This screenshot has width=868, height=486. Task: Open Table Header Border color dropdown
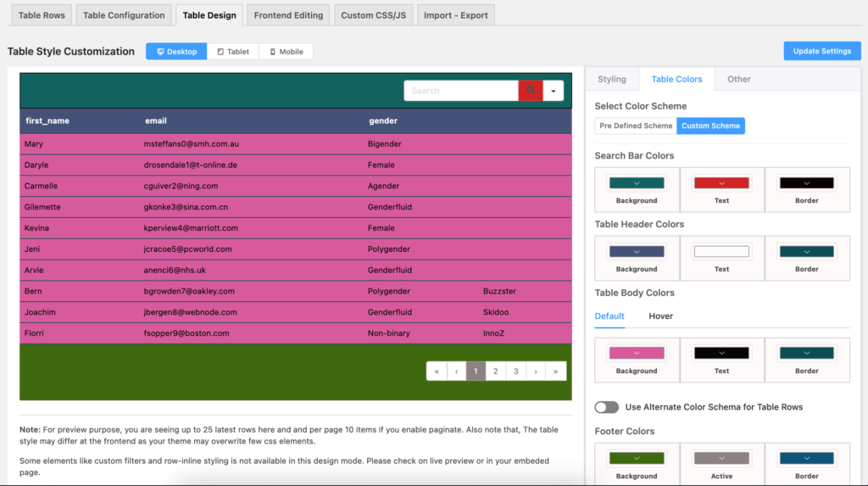coord(807,252)
